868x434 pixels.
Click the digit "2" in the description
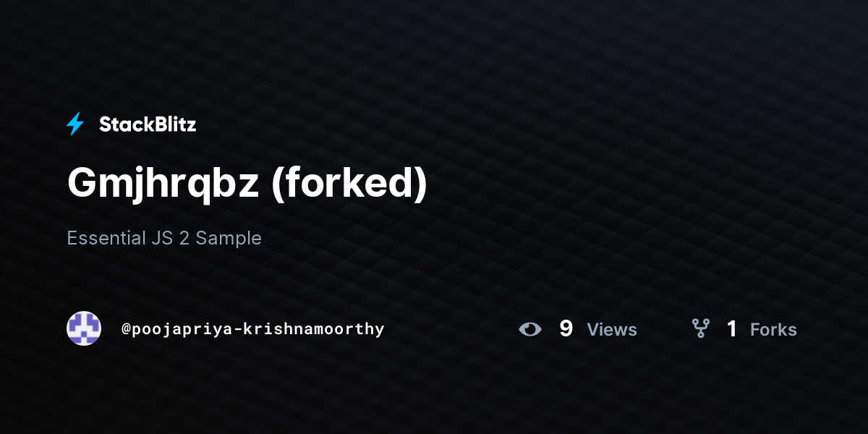184,238
